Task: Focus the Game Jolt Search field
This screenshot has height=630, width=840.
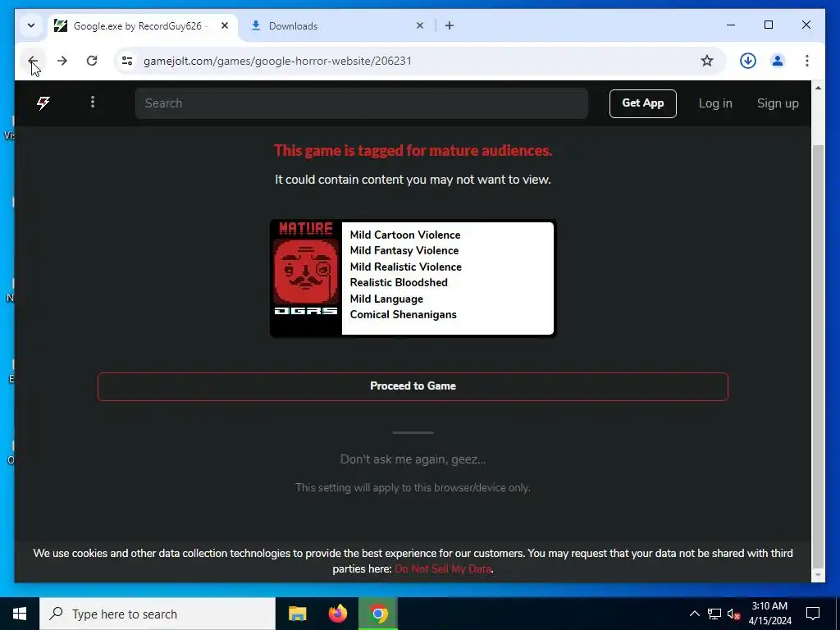Action: click(362, 103)
